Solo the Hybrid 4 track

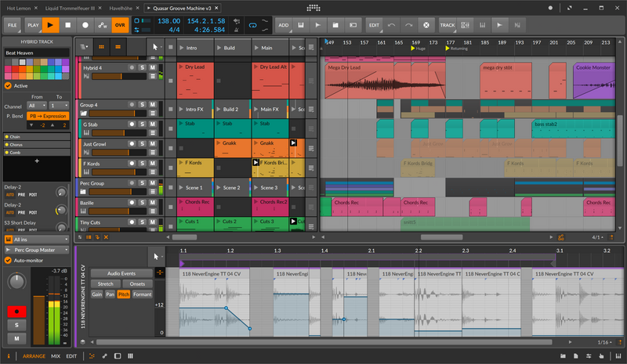[143, 67]
